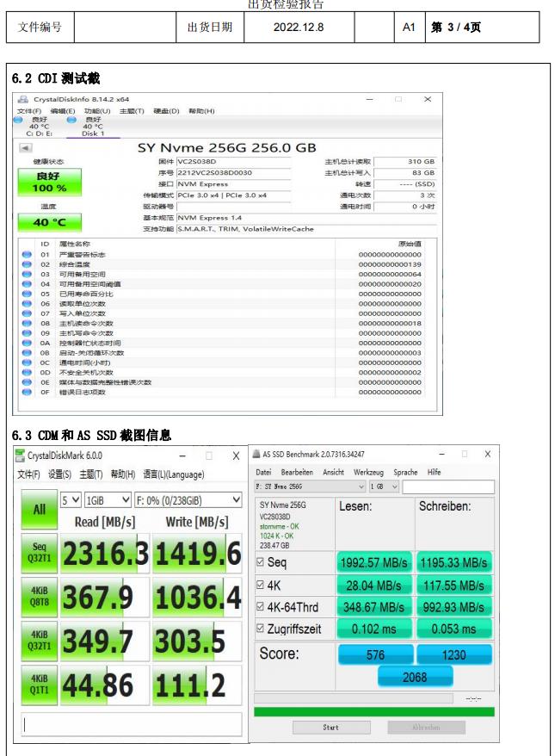The height and width of the screenshot is (756, 555).
Task: Click the Seq write result 1195.33 MB/s
Action: coord(453,562)
